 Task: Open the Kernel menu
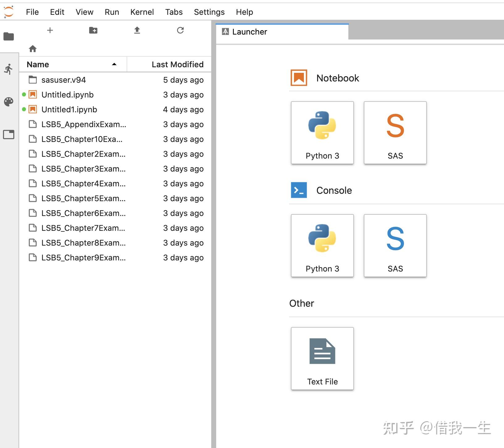(142, 12)
